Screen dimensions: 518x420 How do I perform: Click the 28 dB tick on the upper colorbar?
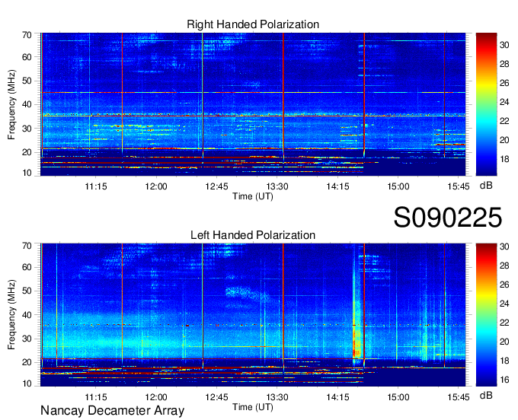(504, 64)
